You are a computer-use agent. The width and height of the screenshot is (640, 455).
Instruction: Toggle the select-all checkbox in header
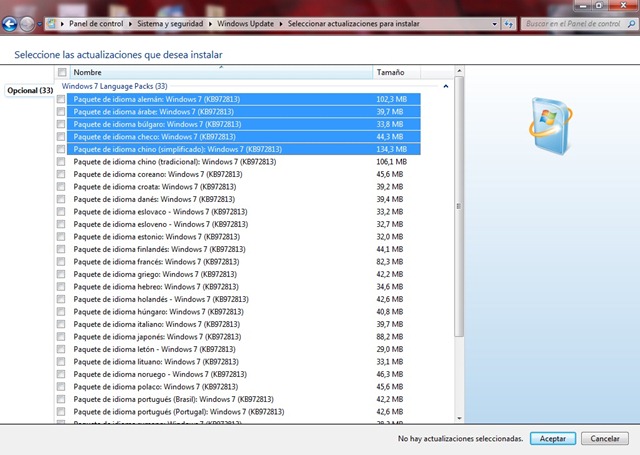click(62, 72)
